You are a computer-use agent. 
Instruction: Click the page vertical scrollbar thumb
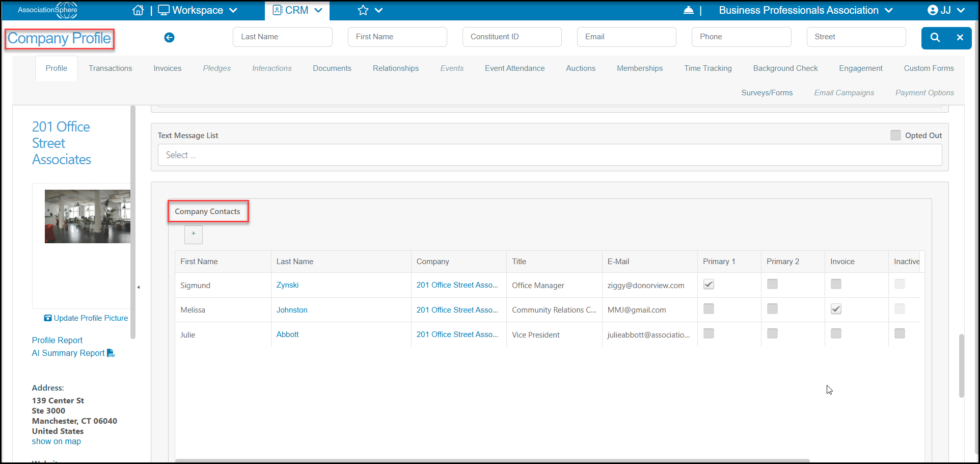tap(962, 365)
